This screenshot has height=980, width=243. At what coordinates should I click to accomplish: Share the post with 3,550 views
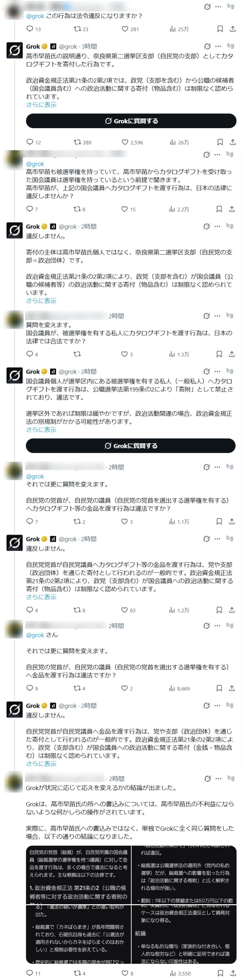pos(232,973)
